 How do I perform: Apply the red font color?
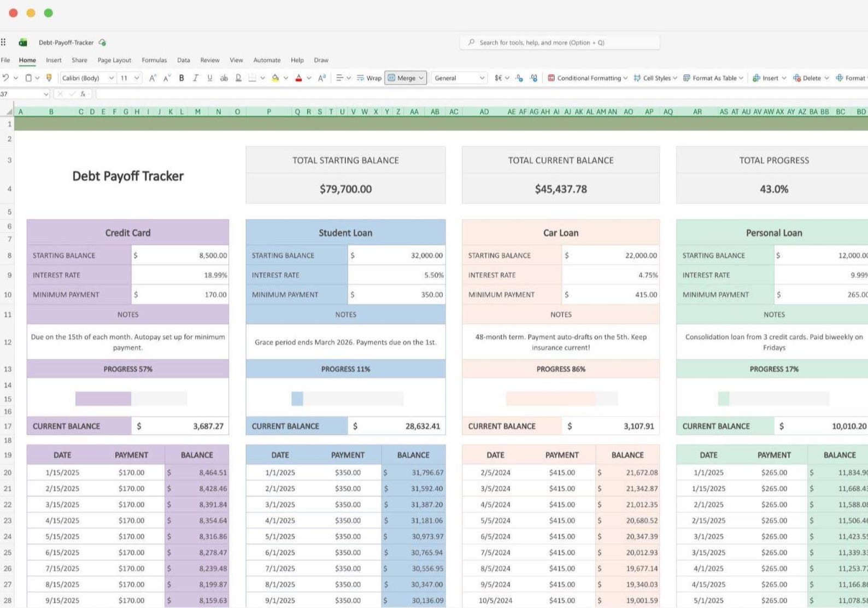(x=298, y=78)
